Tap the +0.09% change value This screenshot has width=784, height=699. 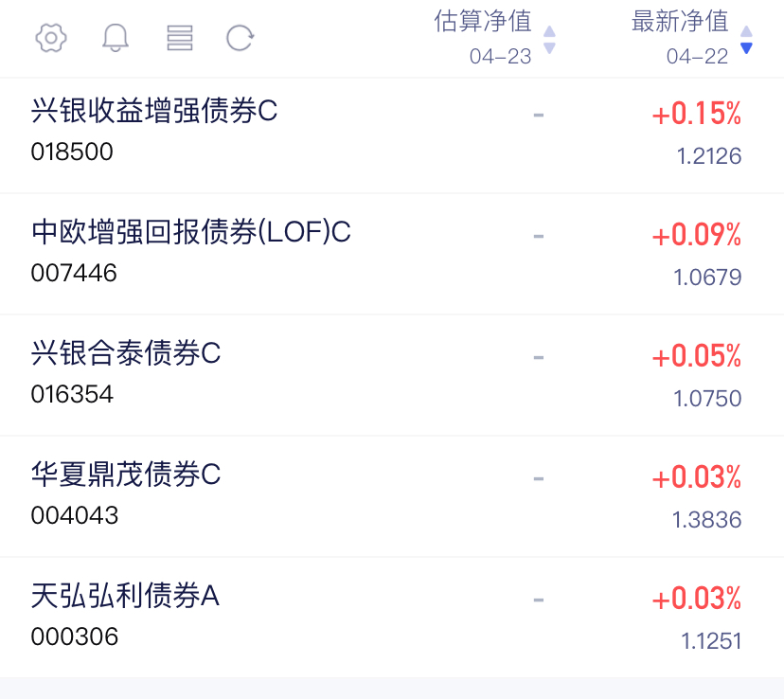[x=697, y=235]
